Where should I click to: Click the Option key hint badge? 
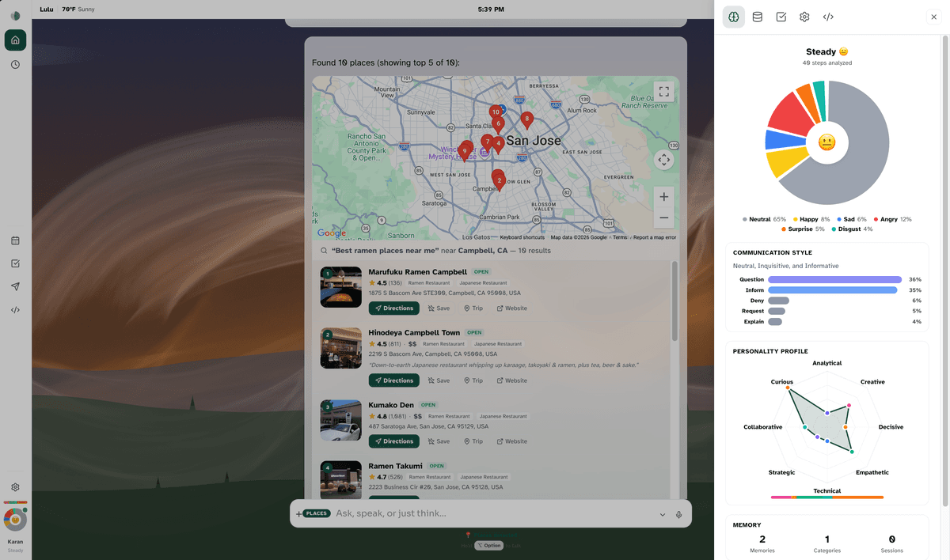[489, 545]
